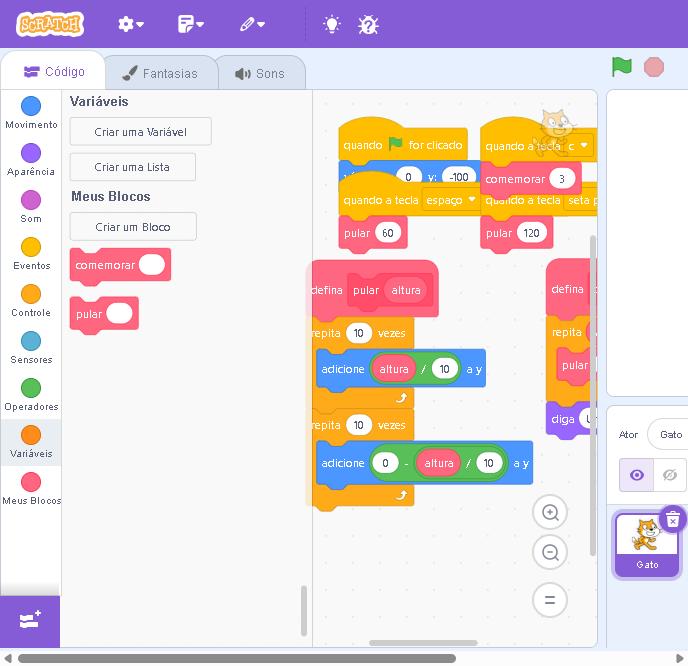Switch to the Código tab
This screenshot has height=666, width=688.
coord(54,72)
